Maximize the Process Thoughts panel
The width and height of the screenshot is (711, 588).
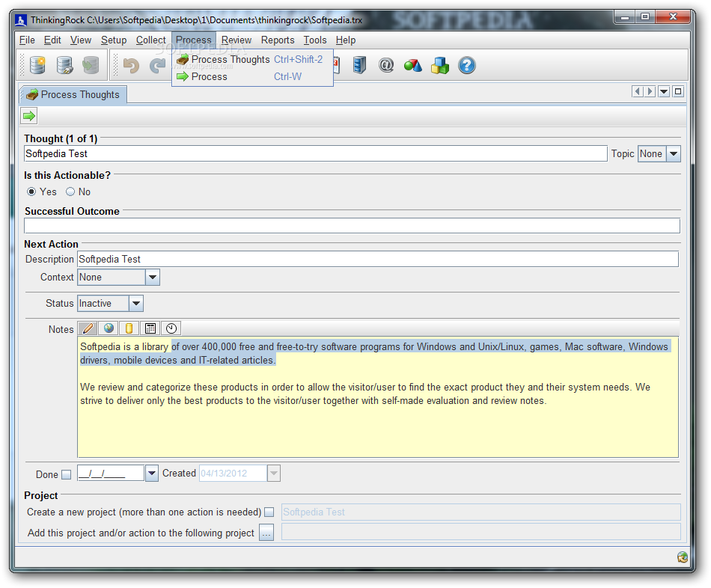[678, 91]
